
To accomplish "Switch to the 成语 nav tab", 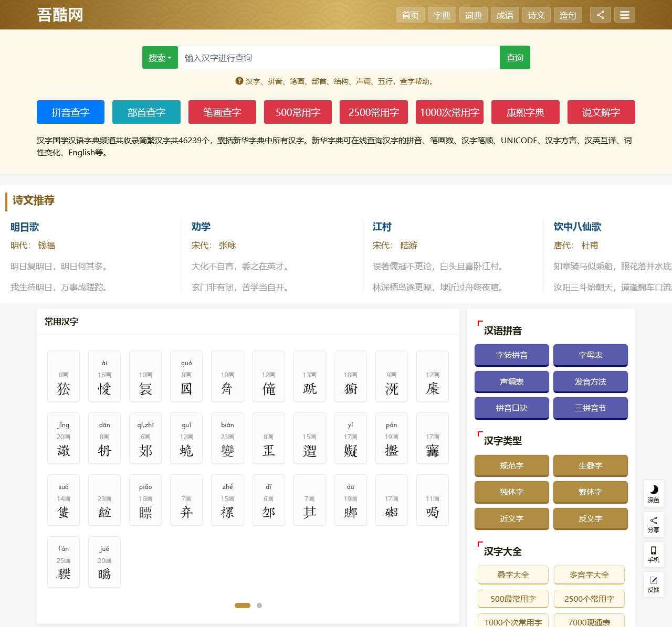I will 505,15.
